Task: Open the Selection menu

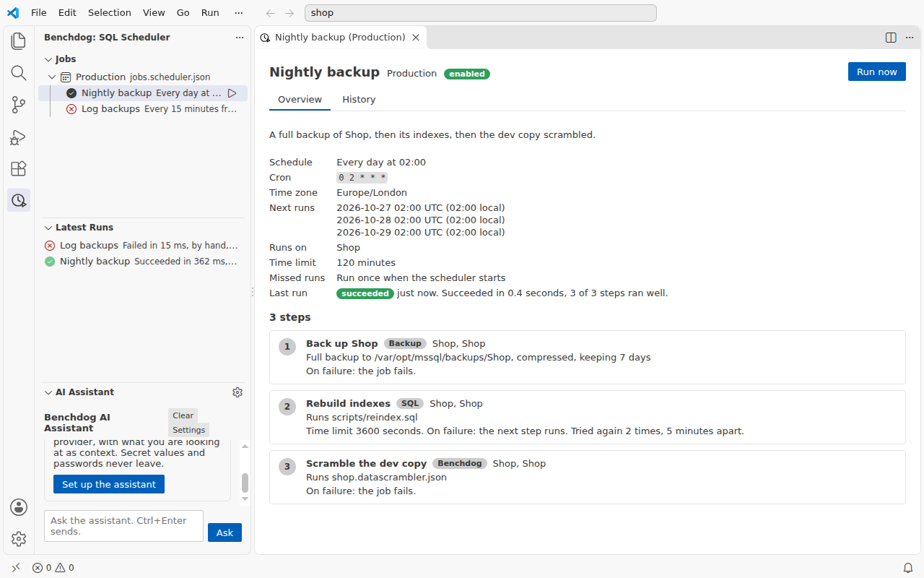Action: click(110, 13)
